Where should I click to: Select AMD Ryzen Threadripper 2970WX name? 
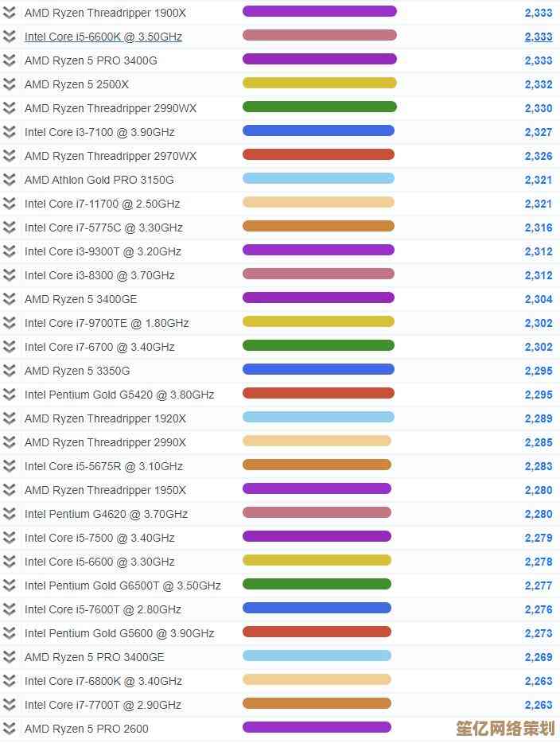click(111, 156)
